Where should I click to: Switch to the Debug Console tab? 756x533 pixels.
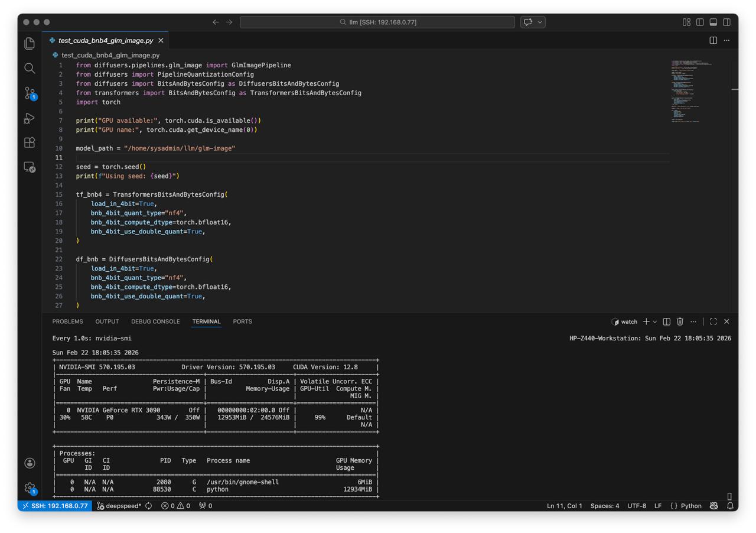[155, 321]
